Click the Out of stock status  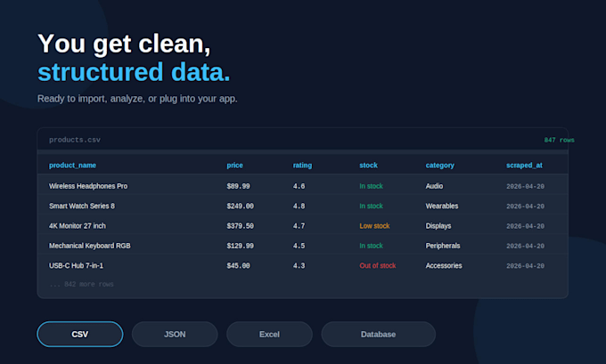click(378, 265)
